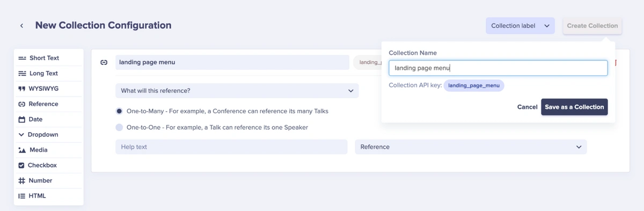Screen dimensions: 644x211
Task: Add a Date field
Action: coord(49,119)
